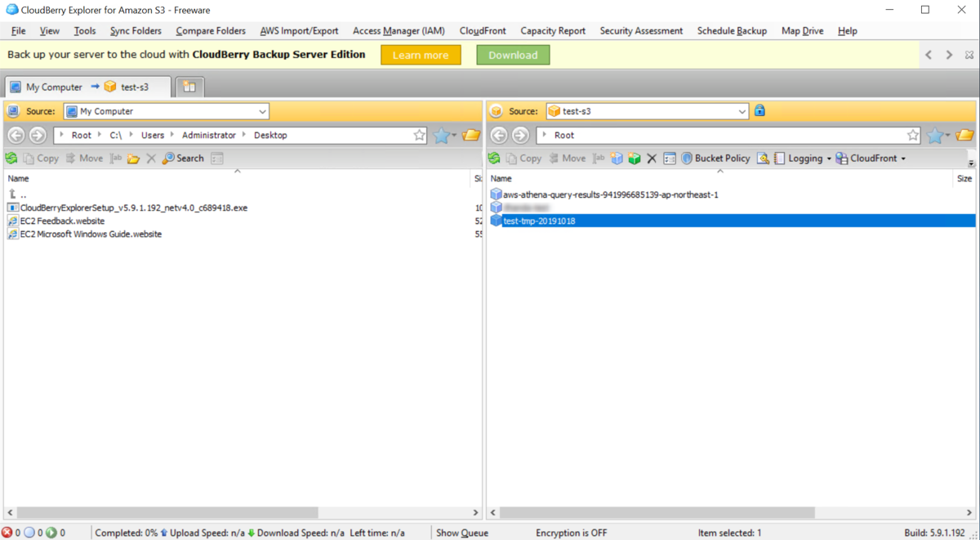The width and height of the screenshot is (980, 540).
Task: Open the Help menu
Action: (x=847, y=30)
